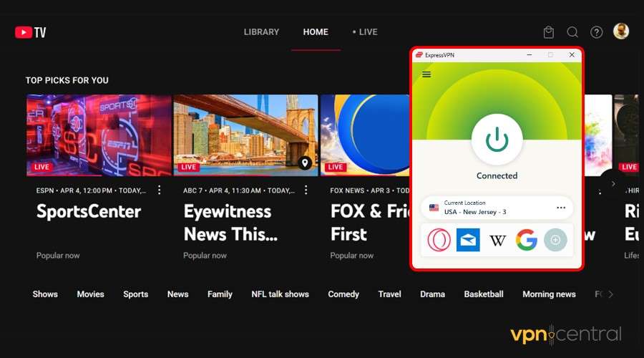Viewport: 644px width, 358px height.
Task: Open the YouTube TV search icon
Action: click(572, 32)
